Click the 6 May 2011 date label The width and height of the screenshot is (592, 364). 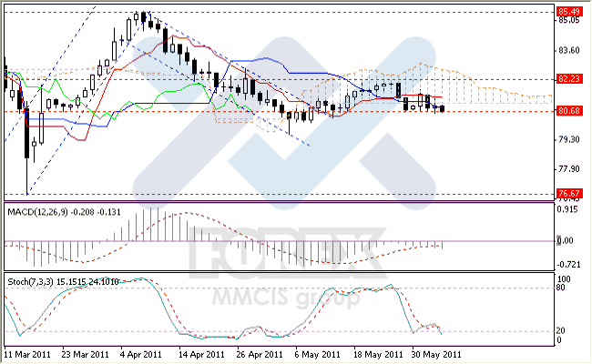coord(318,355)
